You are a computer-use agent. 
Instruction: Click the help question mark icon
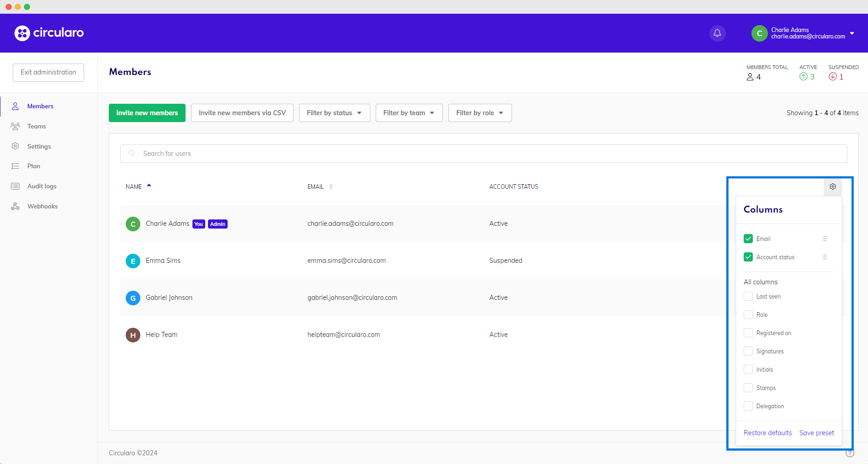tap(850, 453)
